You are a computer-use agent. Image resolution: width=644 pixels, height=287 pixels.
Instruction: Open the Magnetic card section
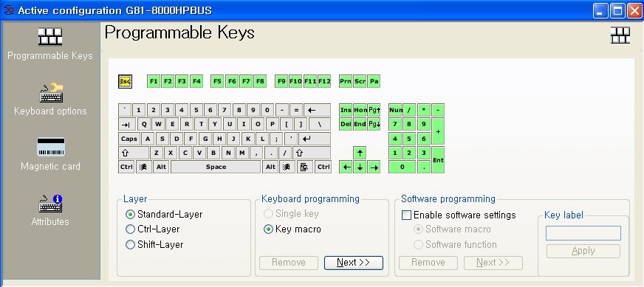(50, 154)
